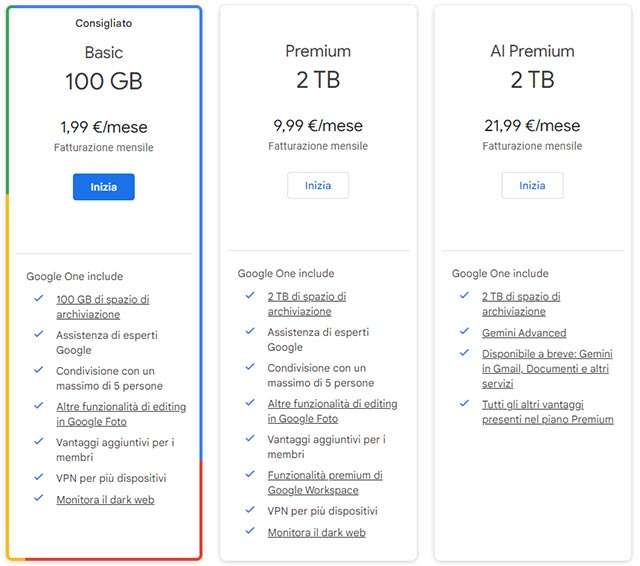Click Basic plan's Monitora il dark web link
This screenshot has width=640, height=566.
105,499
